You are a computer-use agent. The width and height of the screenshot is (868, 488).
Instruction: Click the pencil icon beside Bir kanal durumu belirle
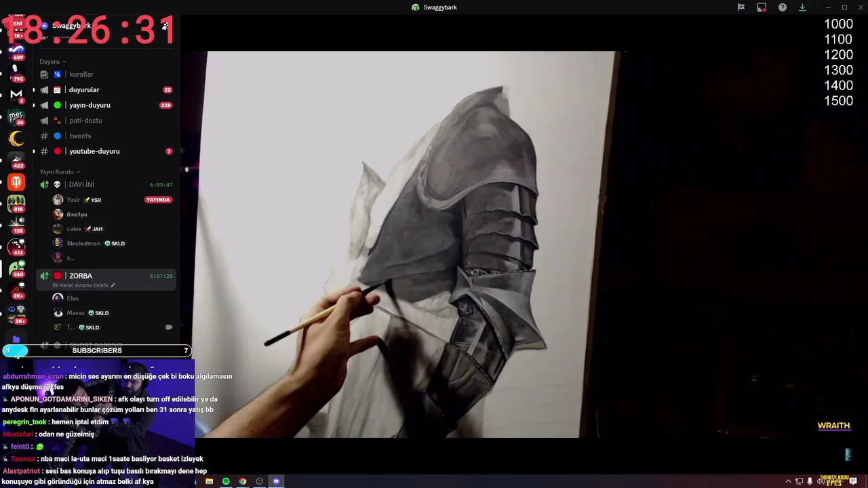coord(113,285)
